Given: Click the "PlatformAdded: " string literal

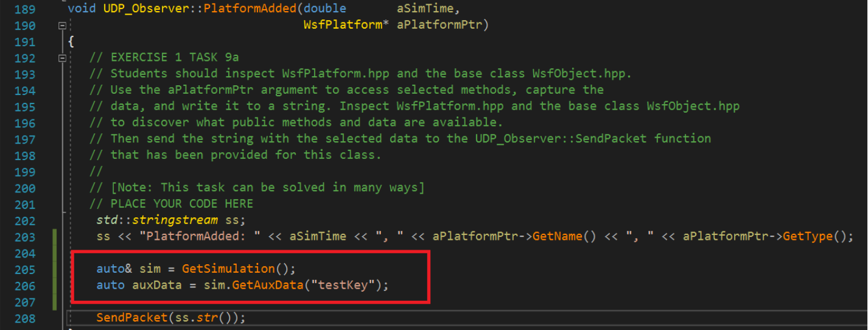Looking at the screenshot, I should pos(197,236).
